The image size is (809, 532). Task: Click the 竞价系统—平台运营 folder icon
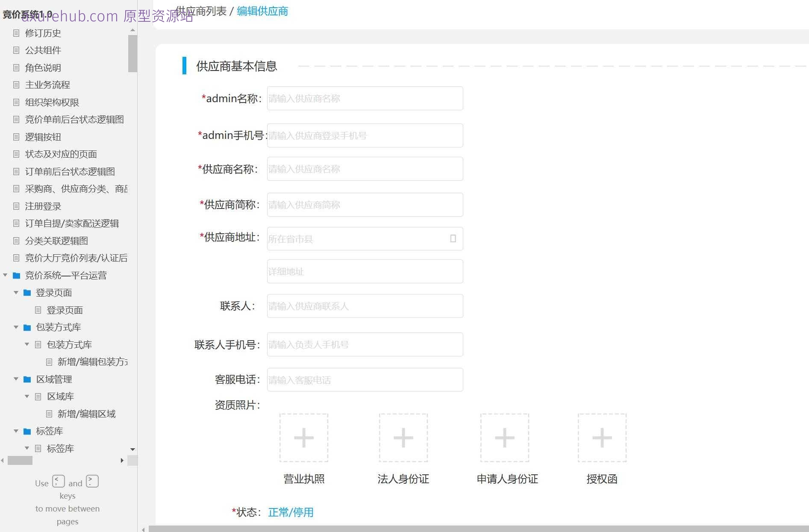[x=17, y=275]
